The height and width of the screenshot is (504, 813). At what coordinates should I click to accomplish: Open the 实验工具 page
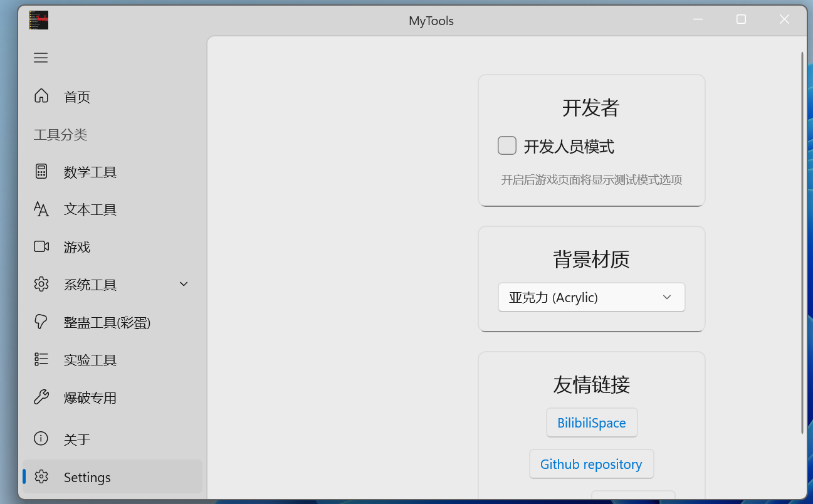pos(113,360)
